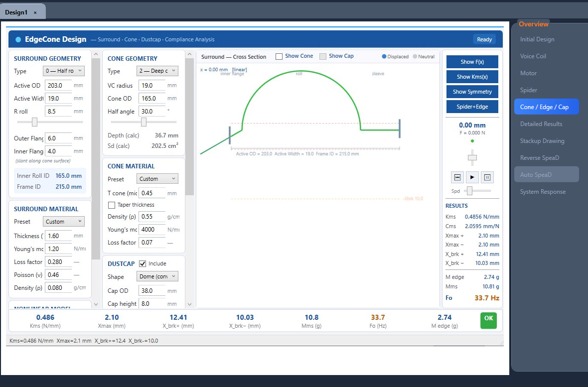
Task: Click the Ready status button
Action: [484, 39]
